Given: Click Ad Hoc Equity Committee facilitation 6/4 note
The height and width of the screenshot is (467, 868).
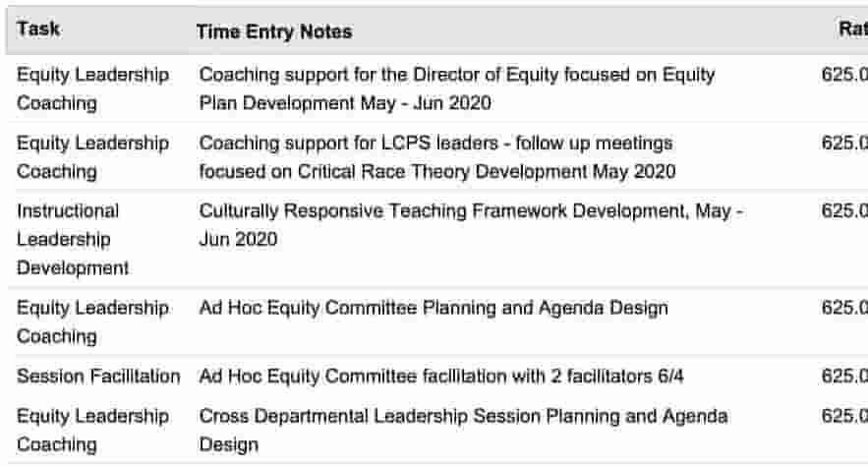Looking at the screenshot, I should pyautogui.click(x=441, y=377).
